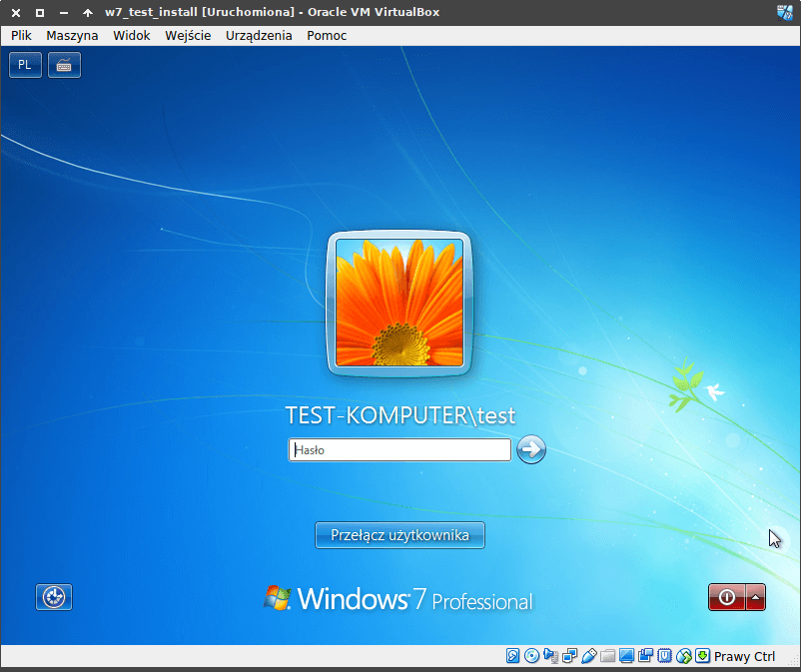Submit password with the arrow button

[x=531, y=450]
